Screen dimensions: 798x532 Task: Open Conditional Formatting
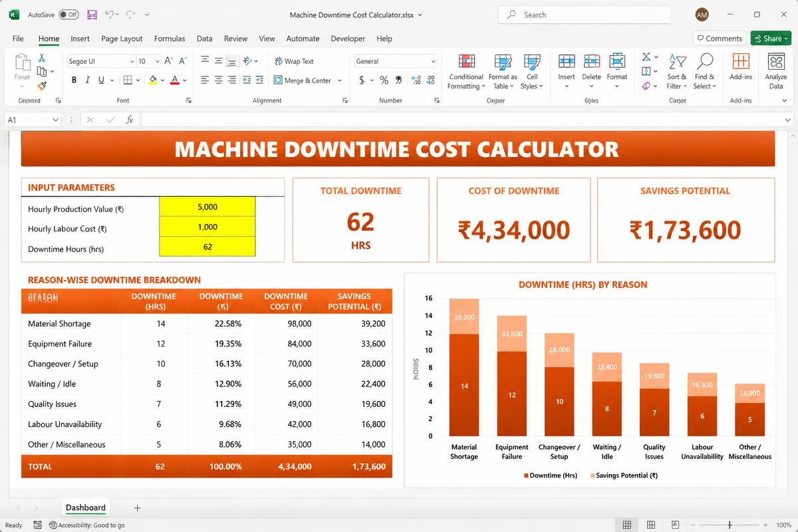pos(466,72)
